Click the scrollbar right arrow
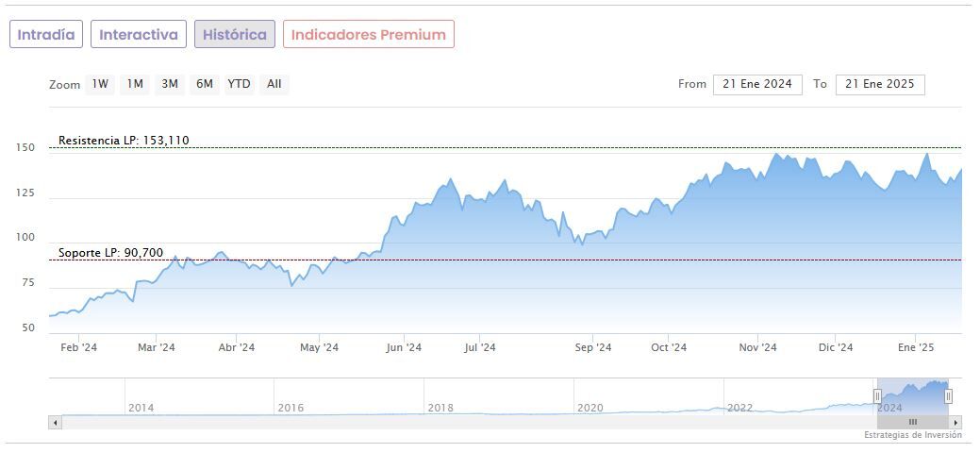 click(955, 422)
